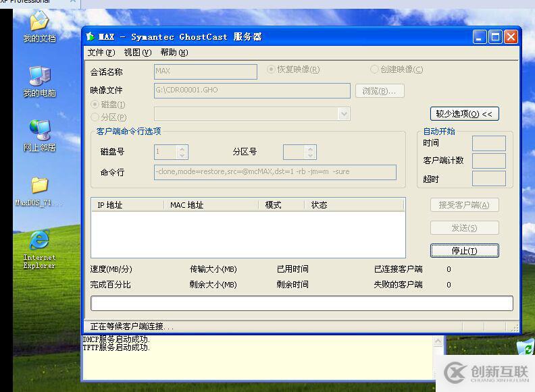Minimize the GhostCast server window
This screenshot has height=392, width=535.
click(x=480, y=37)
